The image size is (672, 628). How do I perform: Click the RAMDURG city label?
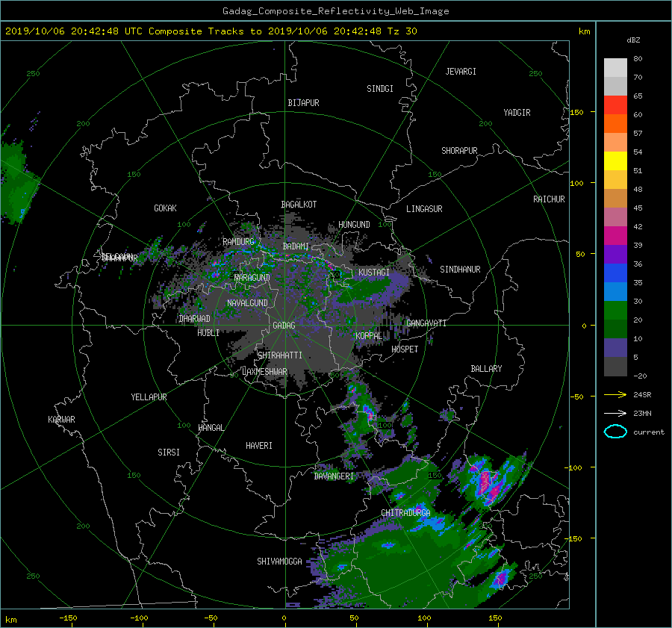click(238, 242)
